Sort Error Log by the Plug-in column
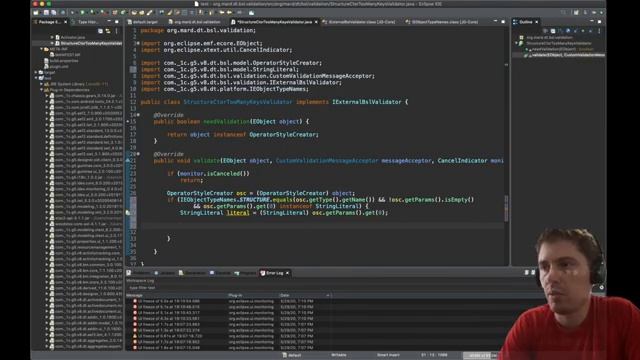Viewport: 640px width, 360px height. (x=253, y=295)
